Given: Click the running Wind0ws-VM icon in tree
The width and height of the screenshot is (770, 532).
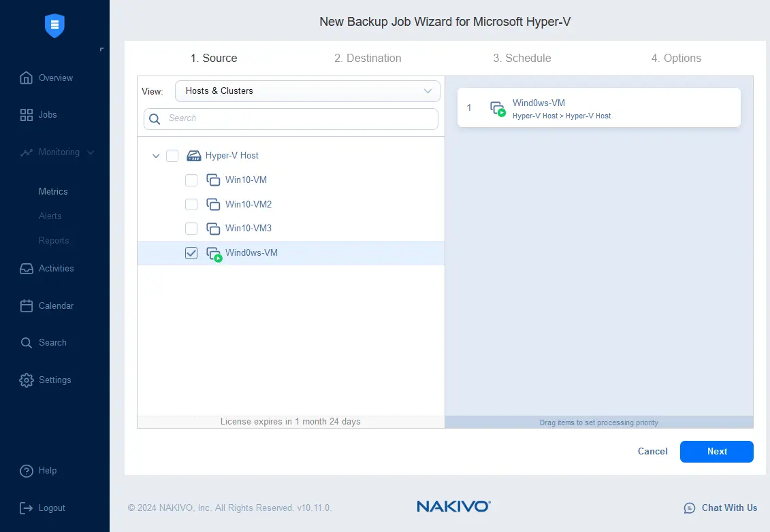Looking at the screenshot, I should 214,254.
